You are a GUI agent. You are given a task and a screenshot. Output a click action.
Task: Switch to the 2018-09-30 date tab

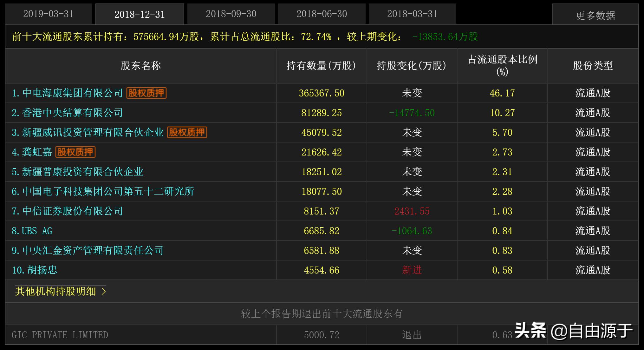pyautogui.click(x=231, y=14)
